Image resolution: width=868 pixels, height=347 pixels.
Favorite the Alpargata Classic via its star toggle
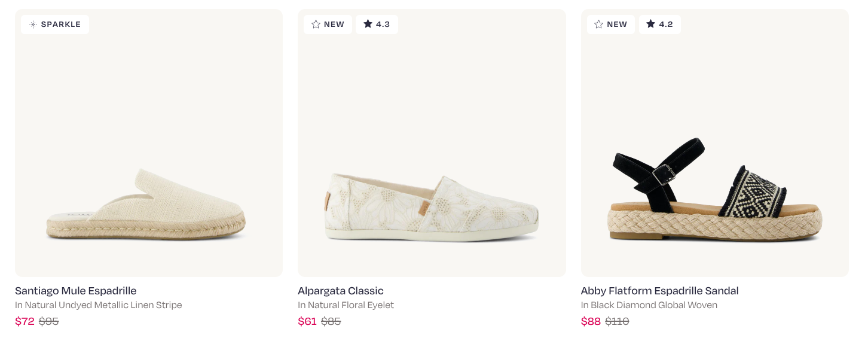(x=316, y=24)
